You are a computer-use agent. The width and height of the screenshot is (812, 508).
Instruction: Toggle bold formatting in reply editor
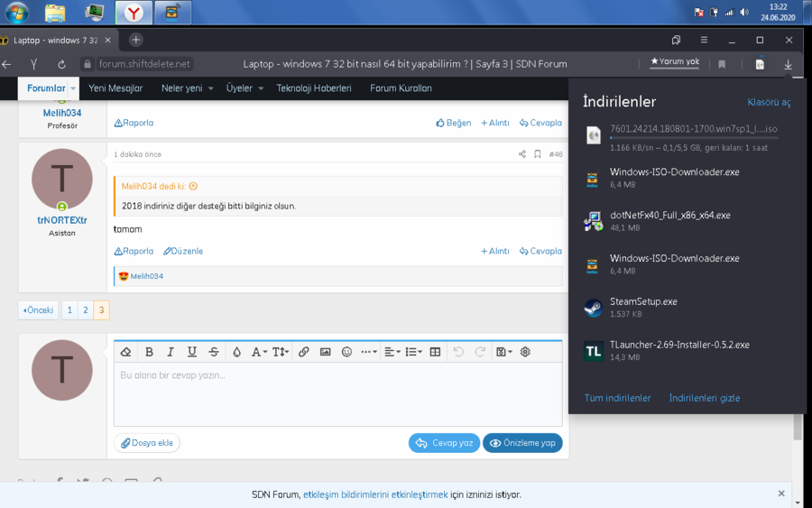click(149, 352)
